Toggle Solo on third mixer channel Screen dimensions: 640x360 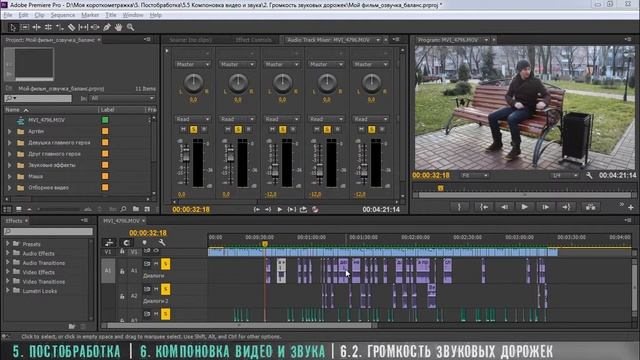[x=282, y=129]
